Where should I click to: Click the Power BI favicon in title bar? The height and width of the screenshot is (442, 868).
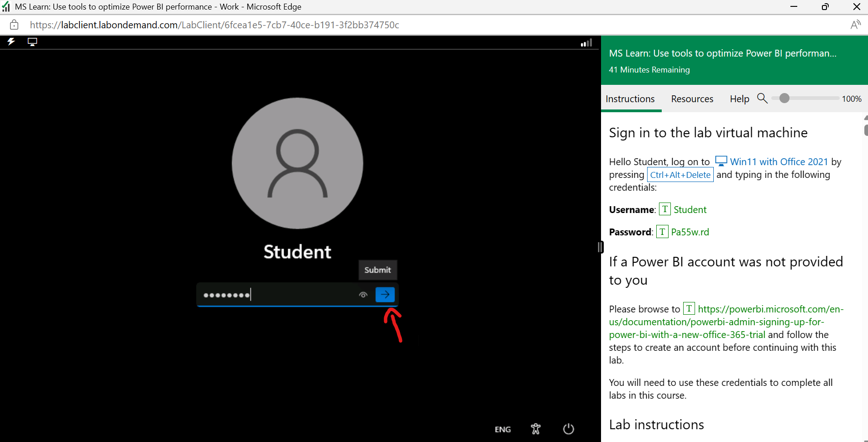coord(6,7)
